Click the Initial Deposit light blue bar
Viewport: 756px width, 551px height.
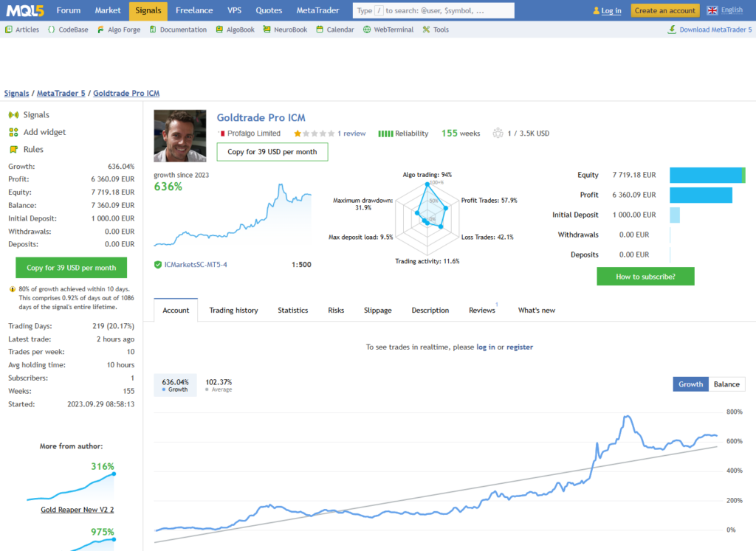pyautogui.click(x=675, y=215)
